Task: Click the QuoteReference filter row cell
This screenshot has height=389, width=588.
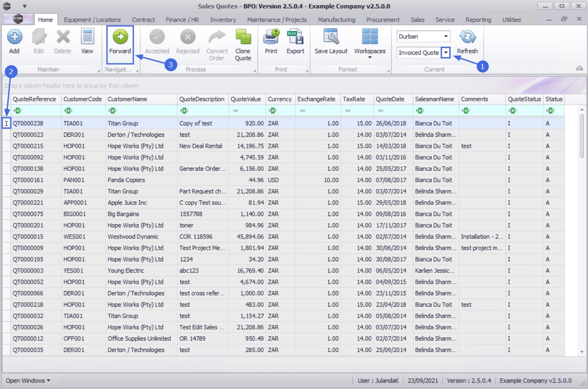Action: click(x=36, y=111)
